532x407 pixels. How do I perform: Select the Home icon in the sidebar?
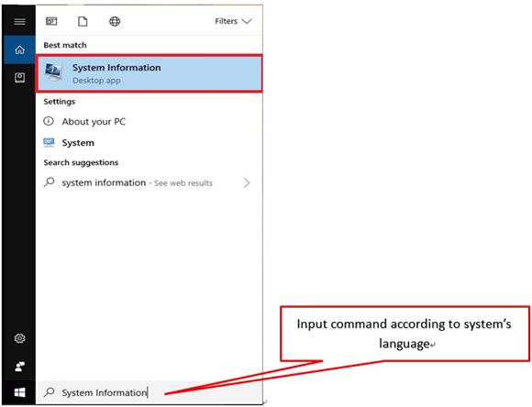pyautogui.click(x=19, y=49)
